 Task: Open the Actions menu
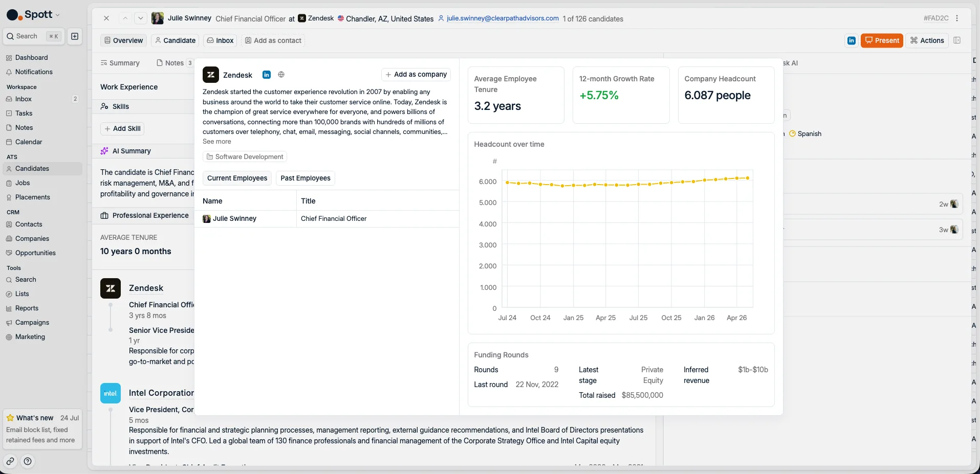tap(927, 40)
